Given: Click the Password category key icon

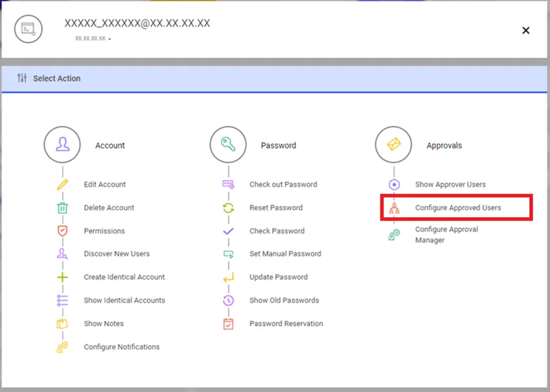Looking at the screenshot, I should pos(228,144).
